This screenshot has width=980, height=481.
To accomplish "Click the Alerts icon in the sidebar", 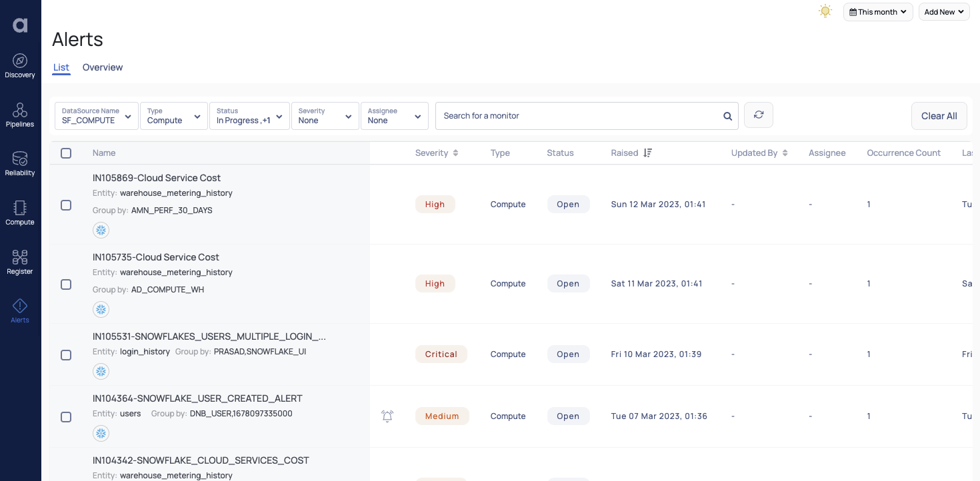I will [x=20, y=310].
